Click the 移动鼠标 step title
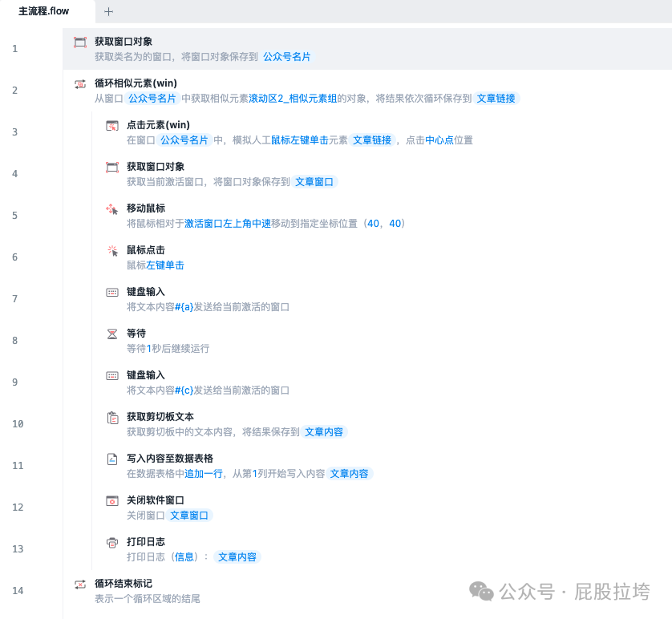Image resolution: width=672 pixels, height=619 pixels. (x=146, y=208)
